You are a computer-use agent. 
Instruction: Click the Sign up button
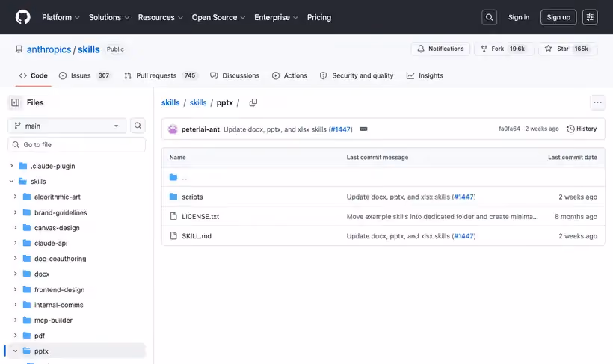click(558, 17)
